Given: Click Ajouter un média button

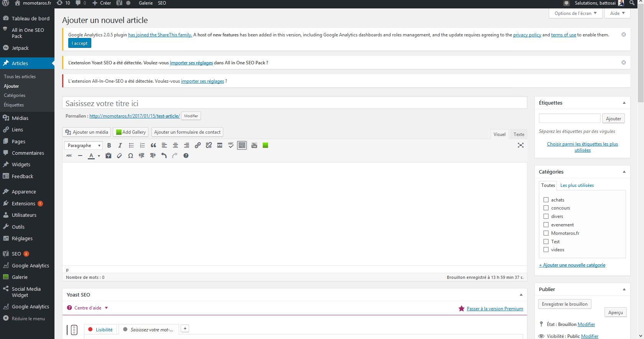Looking at the screenshot, I should [x=87, y=132].
